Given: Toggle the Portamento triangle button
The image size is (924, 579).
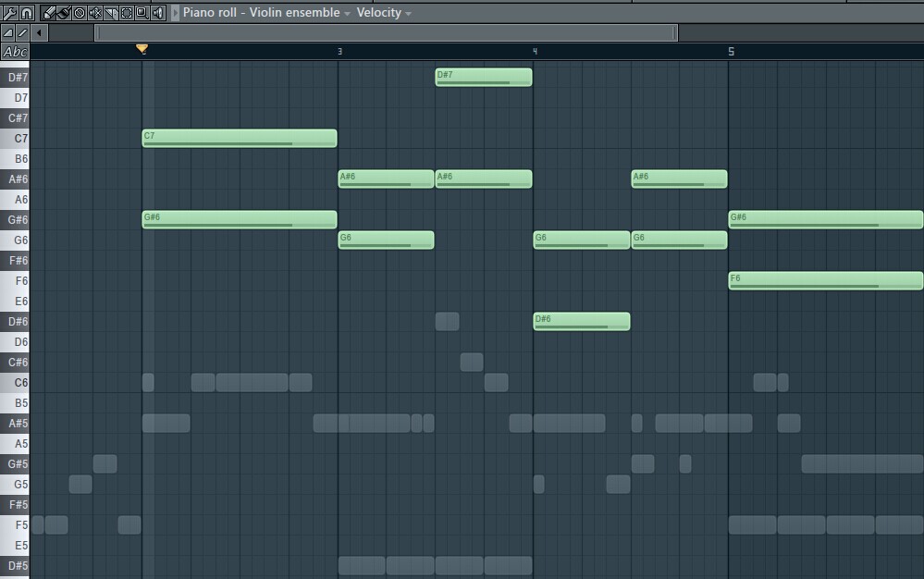Looking at the screenshot, I should [x=8, y=33].
